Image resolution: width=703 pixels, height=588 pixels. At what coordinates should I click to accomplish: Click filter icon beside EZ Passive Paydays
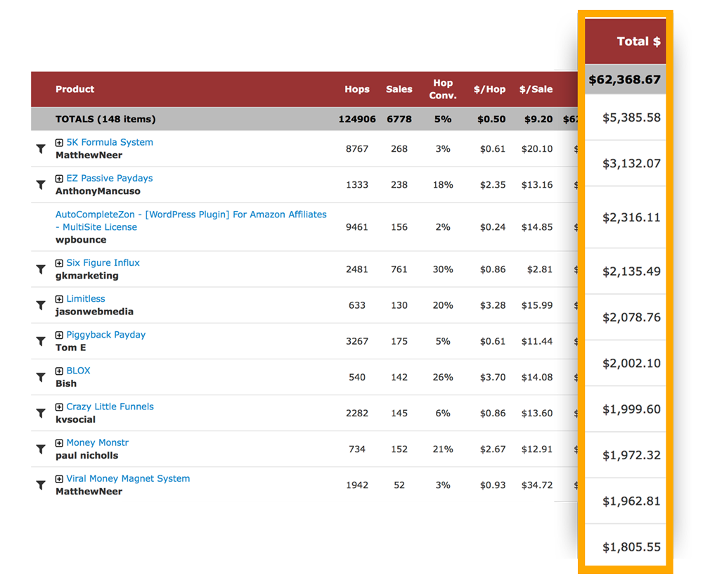pos(41,185)
